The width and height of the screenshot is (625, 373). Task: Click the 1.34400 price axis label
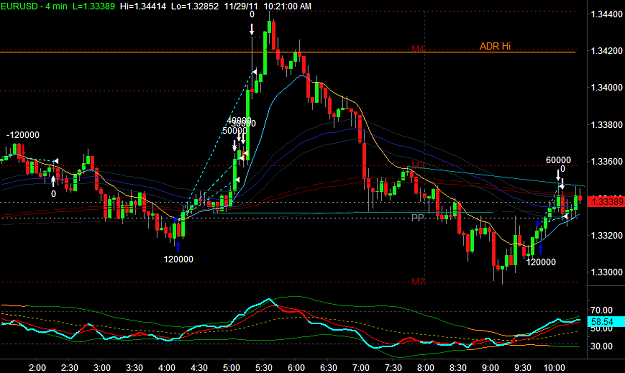pos(607,14)
